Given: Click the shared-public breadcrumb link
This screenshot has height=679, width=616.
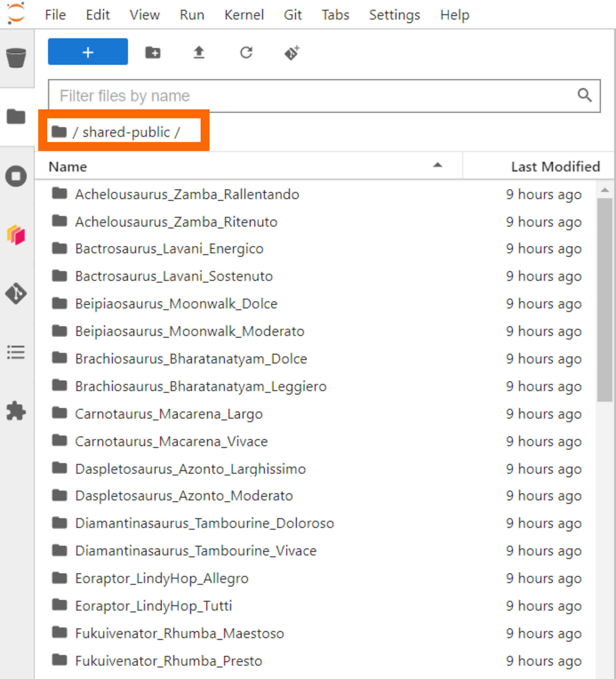Looking at the screenshot, I should (x=126, y=132).
